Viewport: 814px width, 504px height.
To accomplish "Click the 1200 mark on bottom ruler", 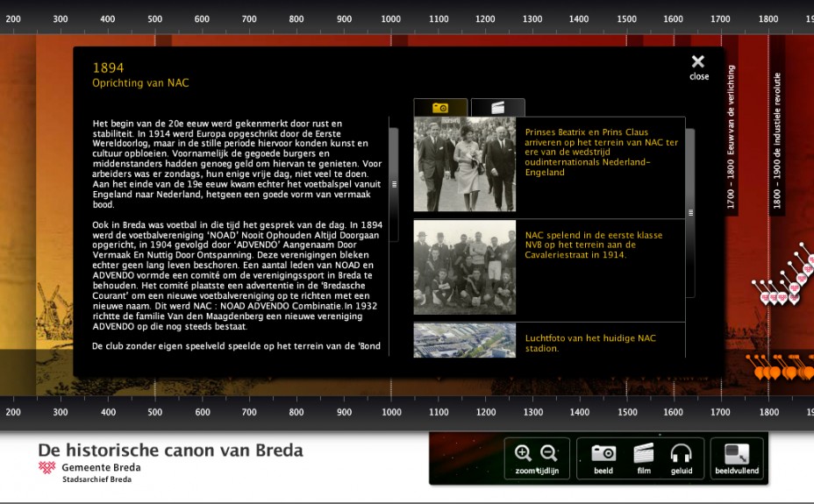I will [x=485, y=412].
